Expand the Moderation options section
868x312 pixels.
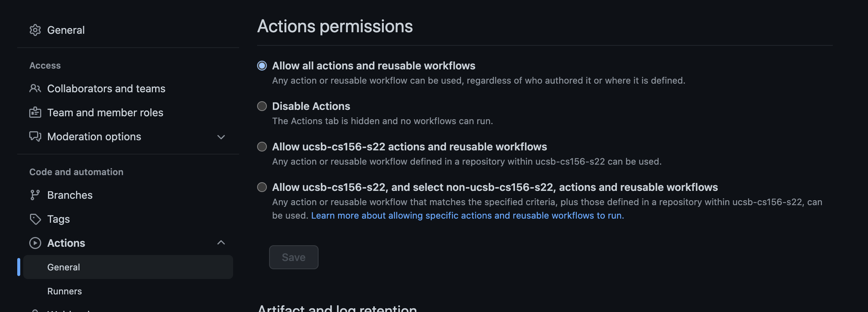[x=221, y=136]
